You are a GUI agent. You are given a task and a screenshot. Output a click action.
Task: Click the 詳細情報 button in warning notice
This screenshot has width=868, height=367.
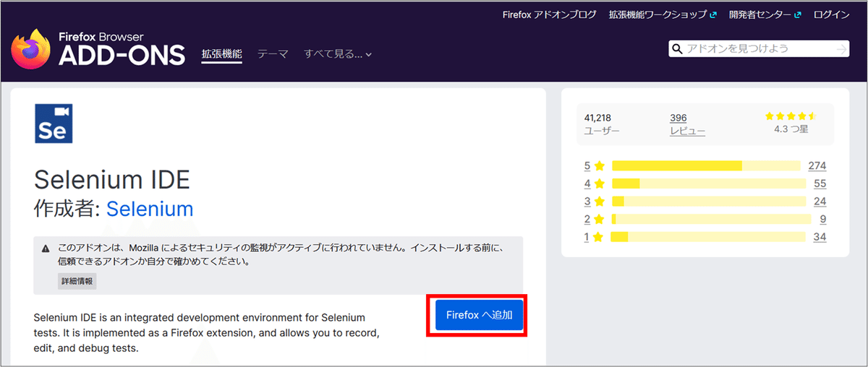[77, 281]
